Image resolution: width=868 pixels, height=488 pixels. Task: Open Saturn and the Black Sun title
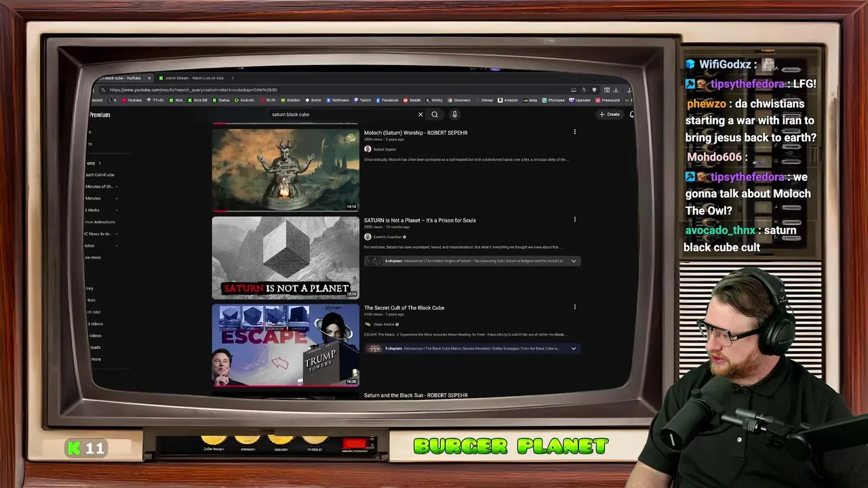pos(416,395)
